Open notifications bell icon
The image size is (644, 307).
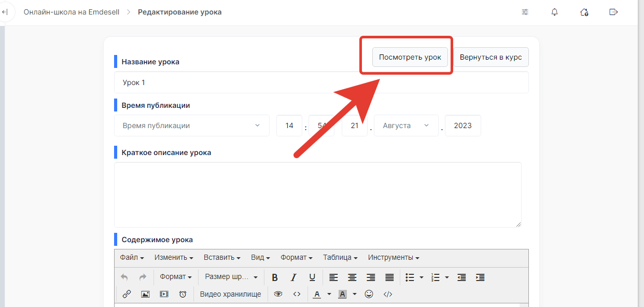[555, 12]
